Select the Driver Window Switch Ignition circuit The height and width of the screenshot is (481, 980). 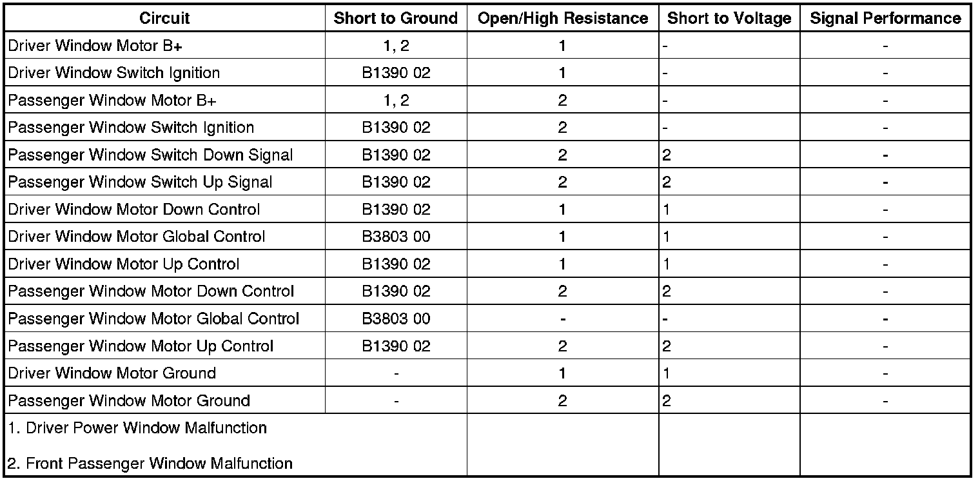pyautogui.click(x=114, y=74)
